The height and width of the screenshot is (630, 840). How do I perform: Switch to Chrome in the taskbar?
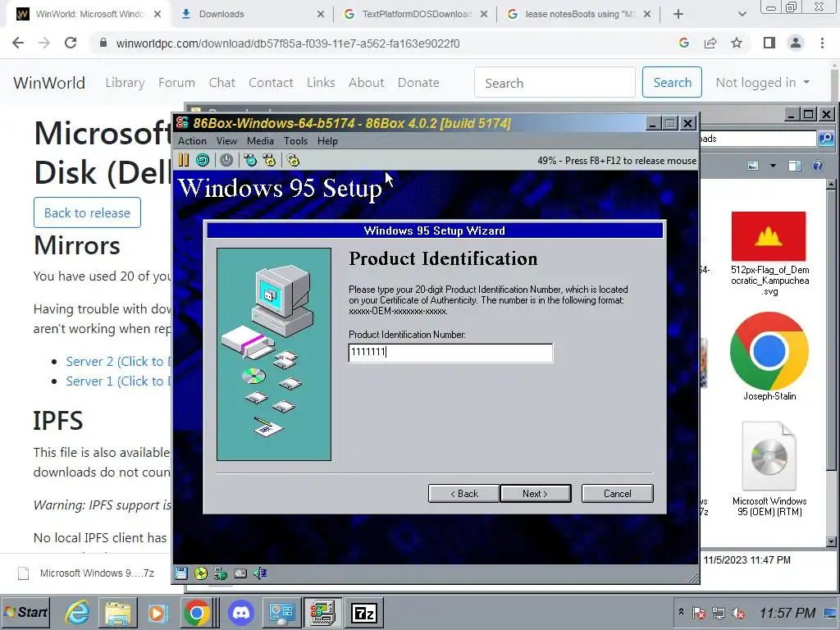click(x=197, y=612)
